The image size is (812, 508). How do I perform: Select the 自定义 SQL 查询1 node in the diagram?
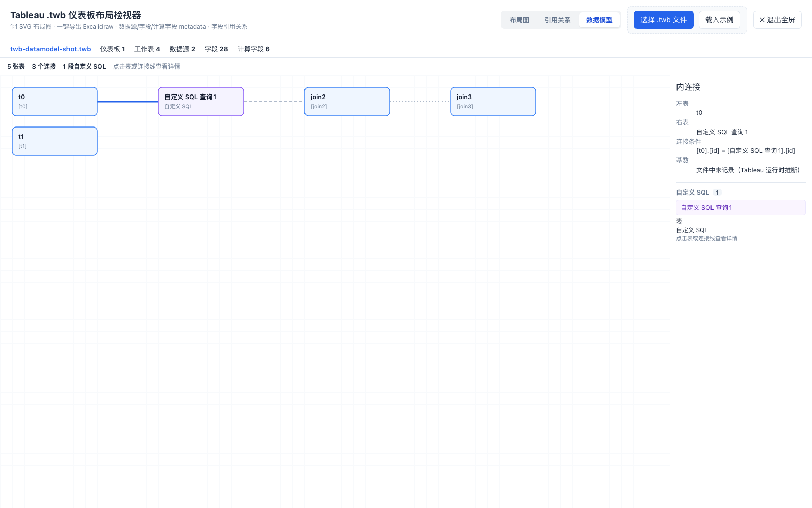point(201,102)
